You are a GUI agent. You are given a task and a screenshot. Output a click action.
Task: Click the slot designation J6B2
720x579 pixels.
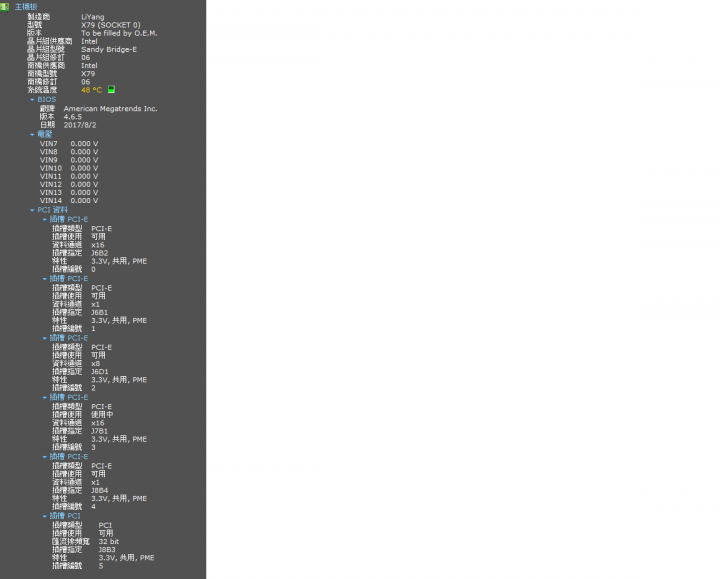pos(100,253)
